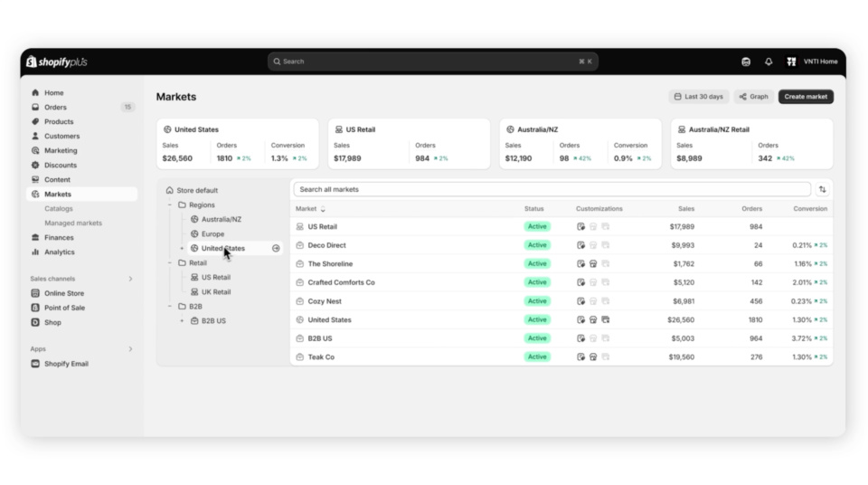Open Online Store channel
The image size is (868, 485).
pos(81,293)
